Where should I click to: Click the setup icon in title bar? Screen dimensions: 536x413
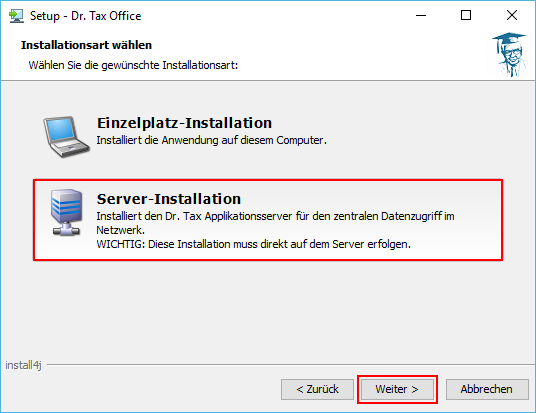point(16,16)
